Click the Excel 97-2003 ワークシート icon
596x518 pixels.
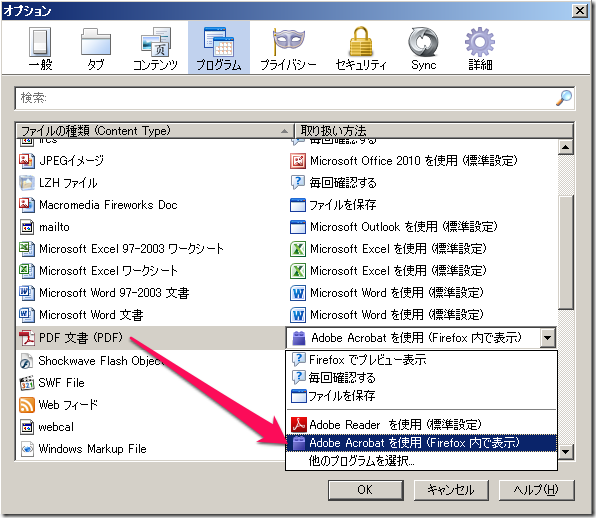[27, 249]
